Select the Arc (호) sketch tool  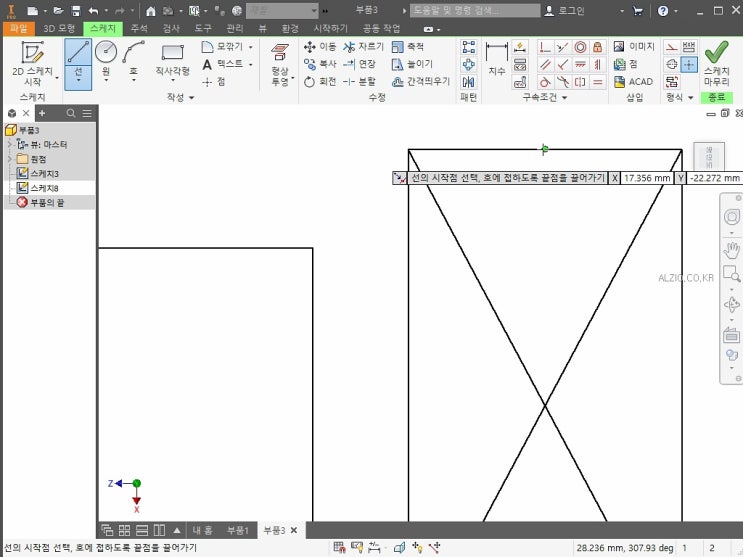pyautogui.click(x=133, y=52)
